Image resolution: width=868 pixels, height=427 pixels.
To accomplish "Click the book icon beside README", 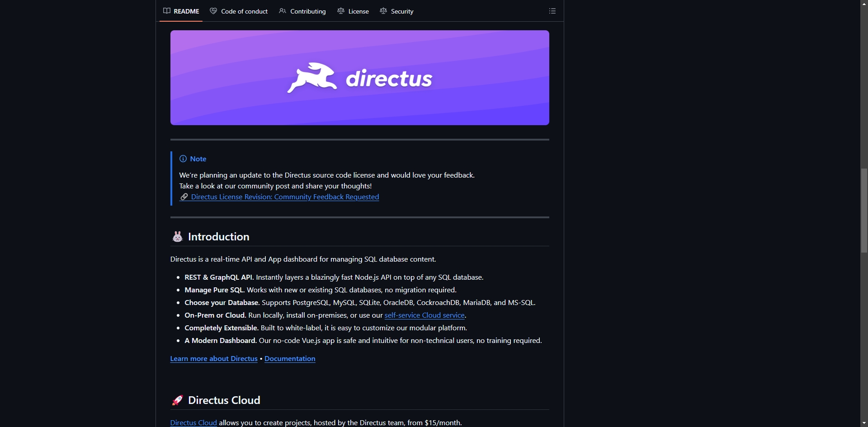I will (x=167, y=11).
